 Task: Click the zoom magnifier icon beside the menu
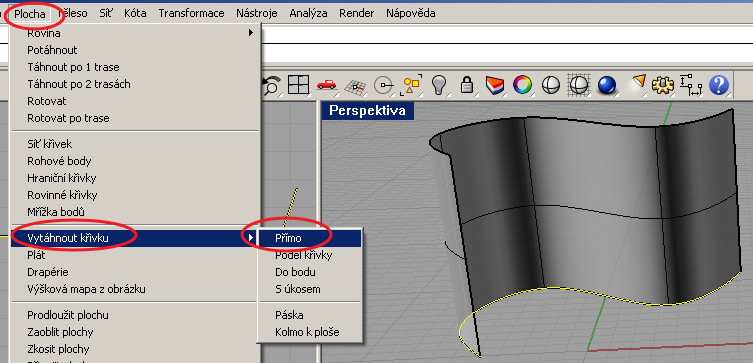pos(272,85)
